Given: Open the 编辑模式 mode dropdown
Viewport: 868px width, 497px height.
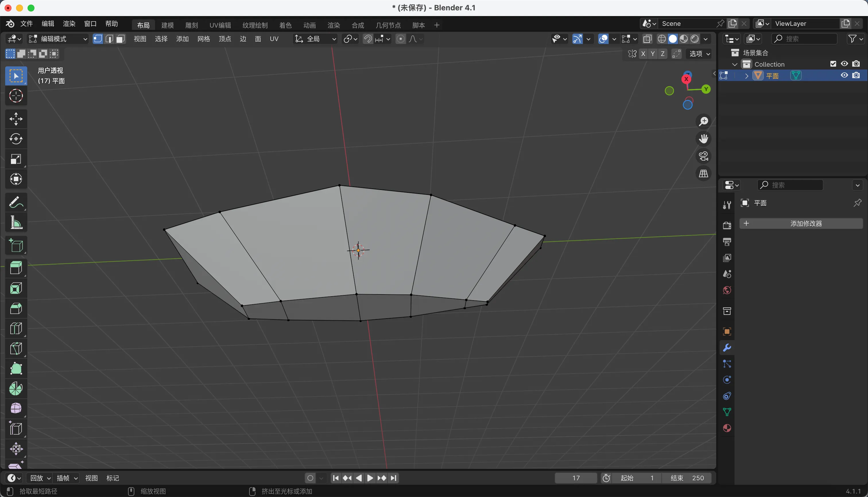Looking at the screenshot, I should coord(58,39).
